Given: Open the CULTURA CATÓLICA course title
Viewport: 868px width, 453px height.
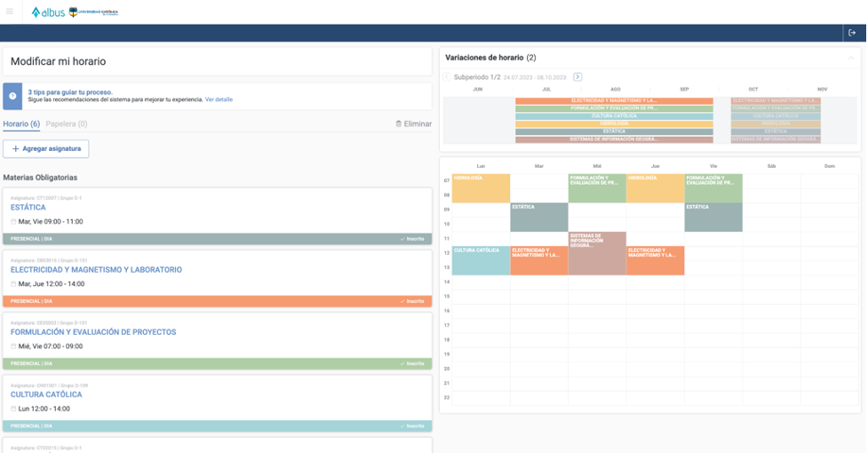Looking at the screenshot, I should point(46,395).
